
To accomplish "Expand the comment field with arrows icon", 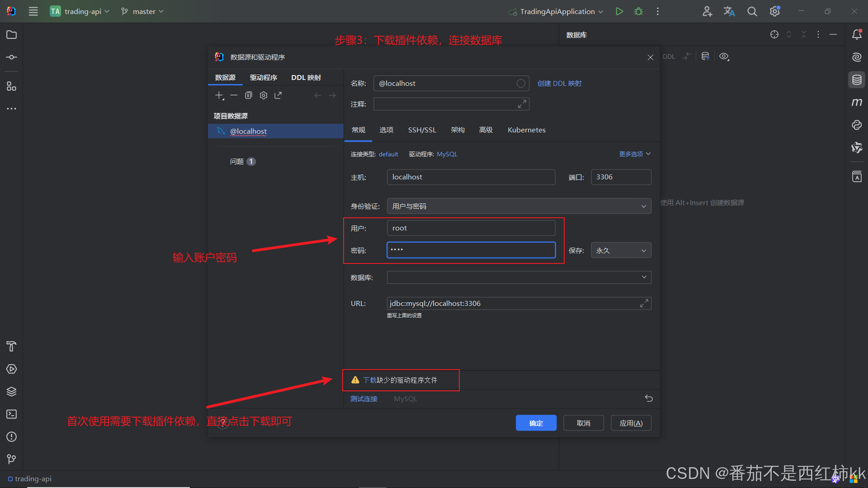I will click(x=522, y=104).
